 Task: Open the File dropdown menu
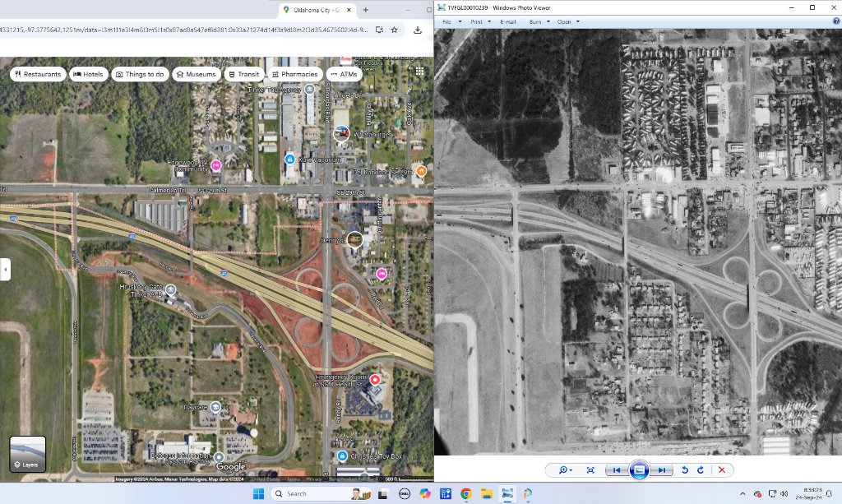click(449, 21)
